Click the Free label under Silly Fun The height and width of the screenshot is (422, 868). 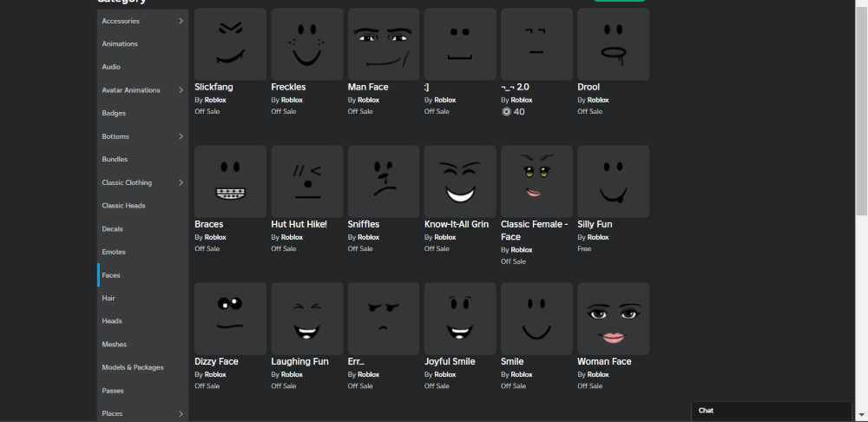(x=584, y=249)
